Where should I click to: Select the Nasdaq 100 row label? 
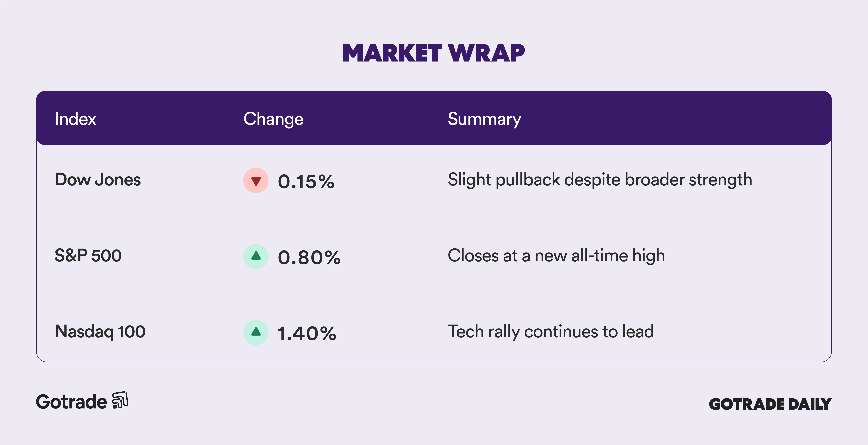pyautogui.click(x=100, y=331)
